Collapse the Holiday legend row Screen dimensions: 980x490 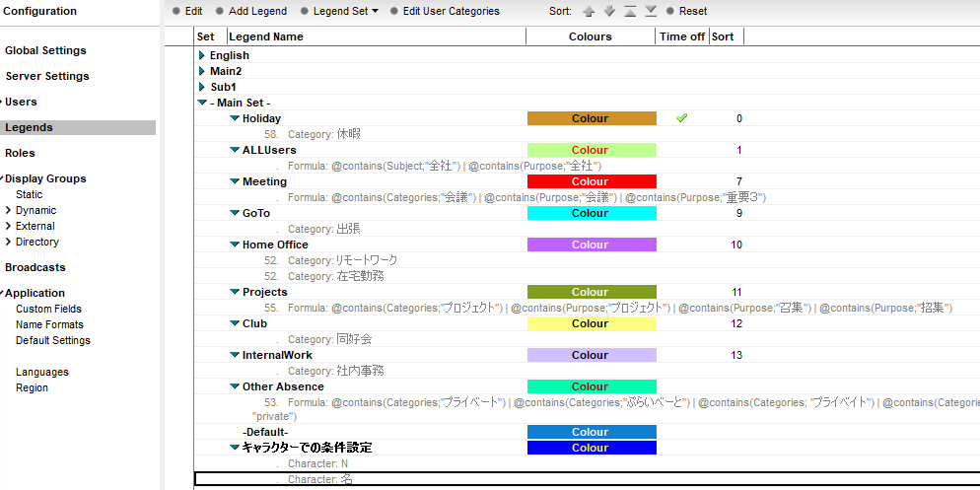[235, 118]
